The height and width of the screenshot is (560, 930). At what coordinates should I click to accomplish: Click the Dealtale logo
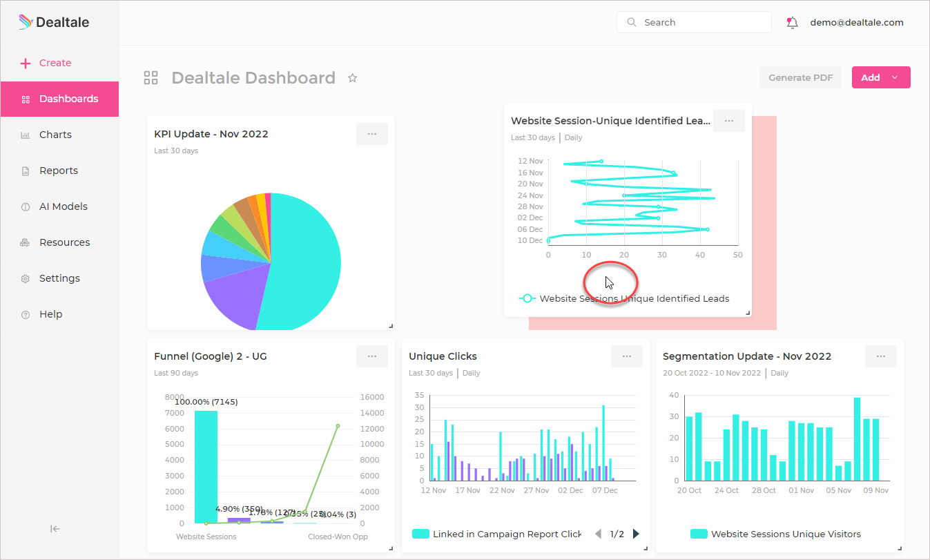tap(54, 22)
